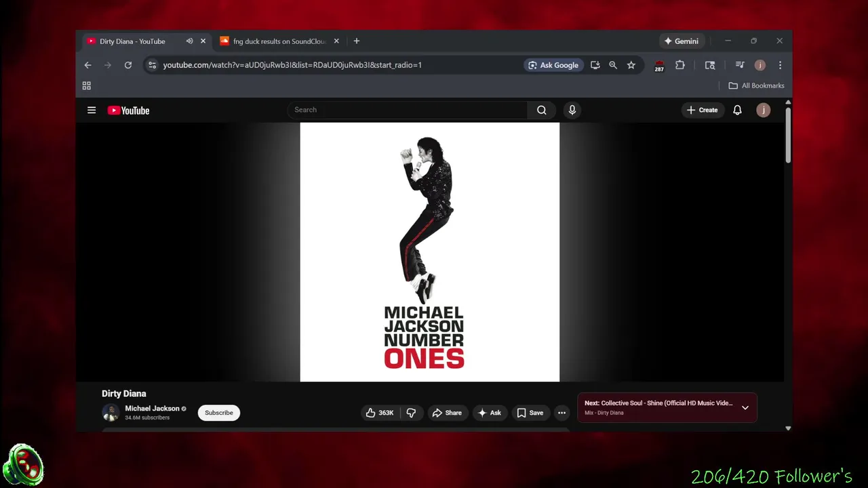This screenshot has height=488, width=868.
Task: Open YouTube notifications bell
Action: coord(737,110)
